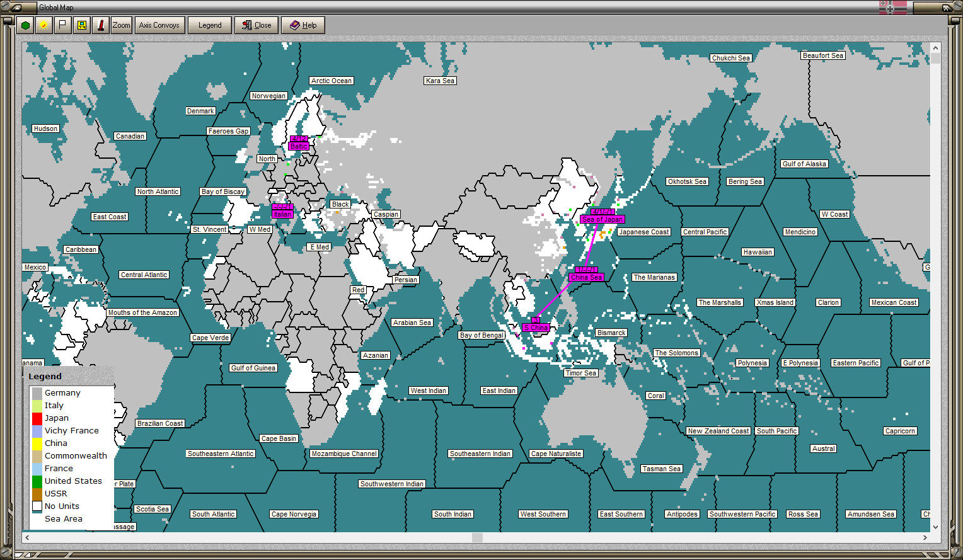Image resolution: width=963 pixels, height=560 pixels.
Task: Close the Global Map window
Action: [257, 25]
